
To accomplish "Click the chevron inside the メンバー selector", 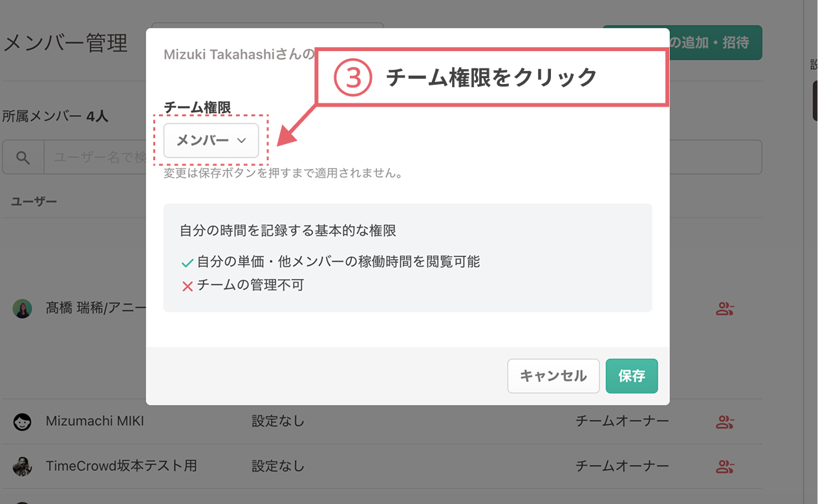I will coord(242,140).
